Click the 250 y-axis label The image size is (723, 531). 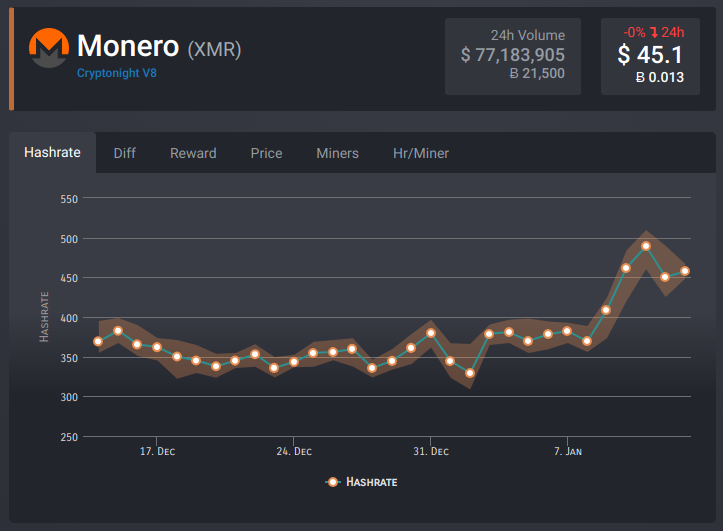point(69,437)
